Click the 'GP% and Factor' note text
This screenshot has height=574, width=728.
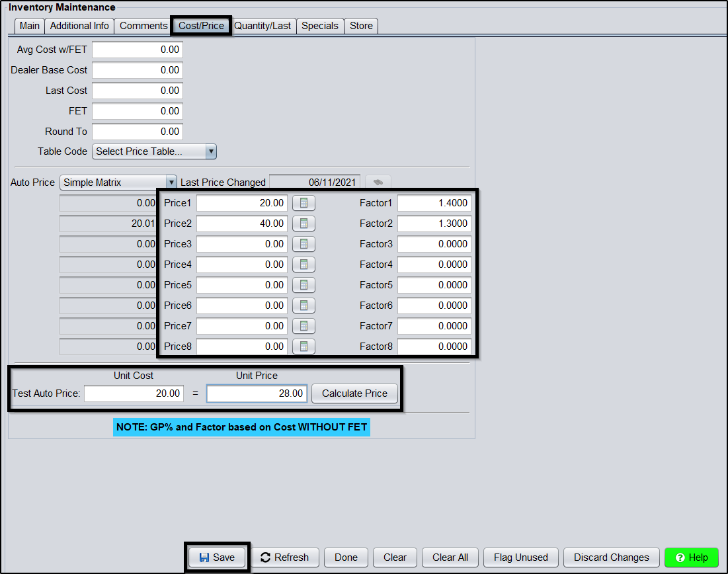241,427
